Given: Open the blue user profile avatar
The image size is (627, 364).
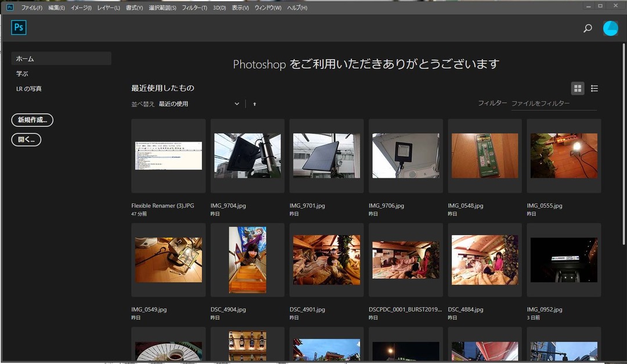Looking at the screenshot, I should [610, 28].
